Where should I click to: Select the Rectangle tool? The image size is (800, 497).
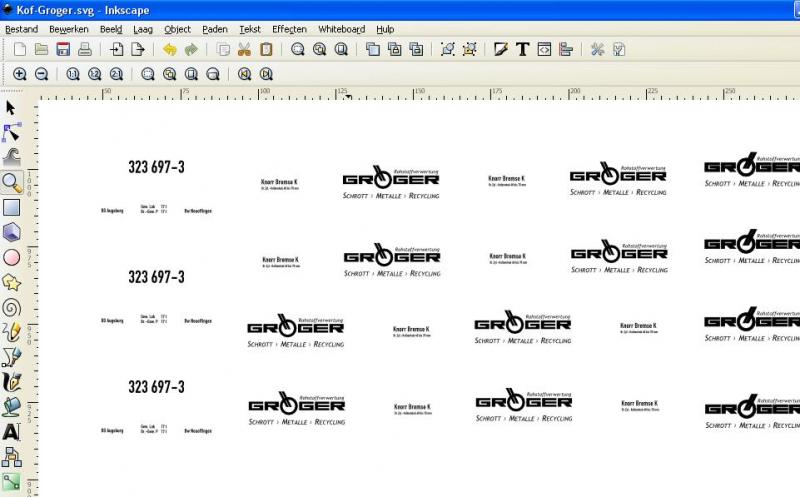pyautogui.click(x=11, y=208)
